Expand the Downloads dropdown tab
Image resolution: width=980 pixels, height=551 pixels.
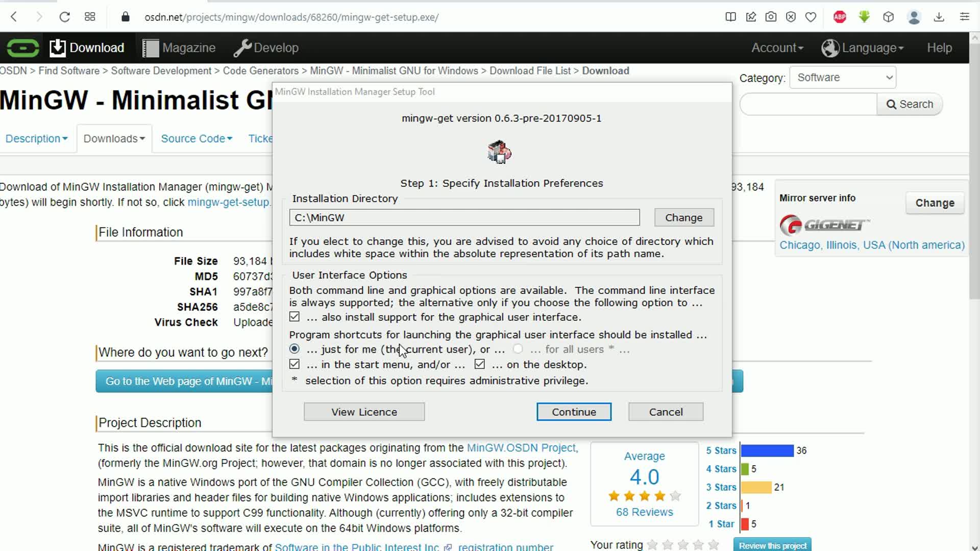(114, 139)
